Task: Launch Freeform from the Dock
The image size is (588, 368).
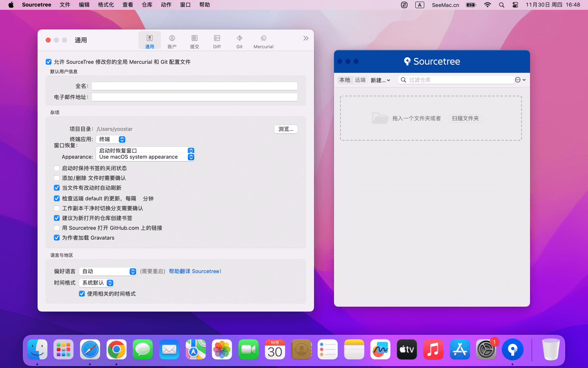Action: click(x=380, y=350)
